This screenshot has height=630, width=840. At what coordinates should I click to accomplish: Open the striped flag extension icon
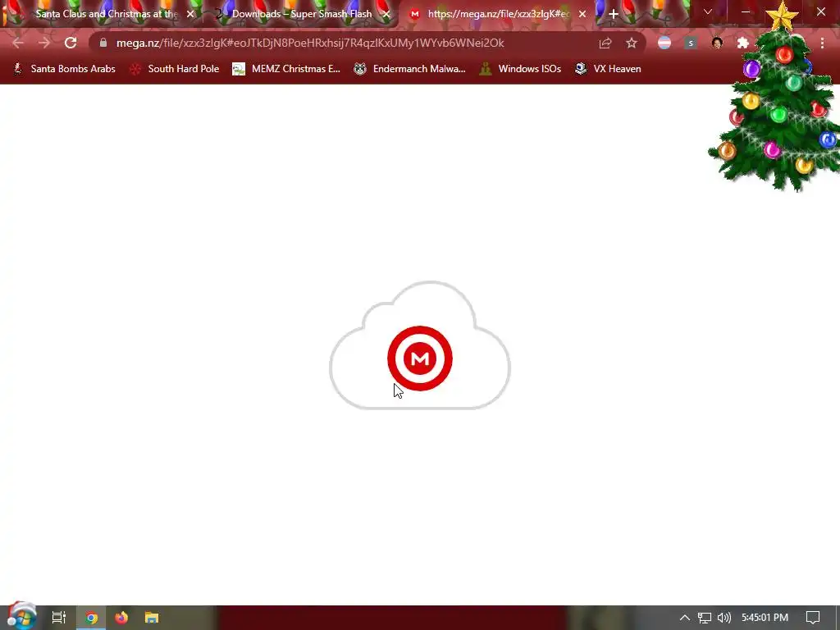[664, 43]
